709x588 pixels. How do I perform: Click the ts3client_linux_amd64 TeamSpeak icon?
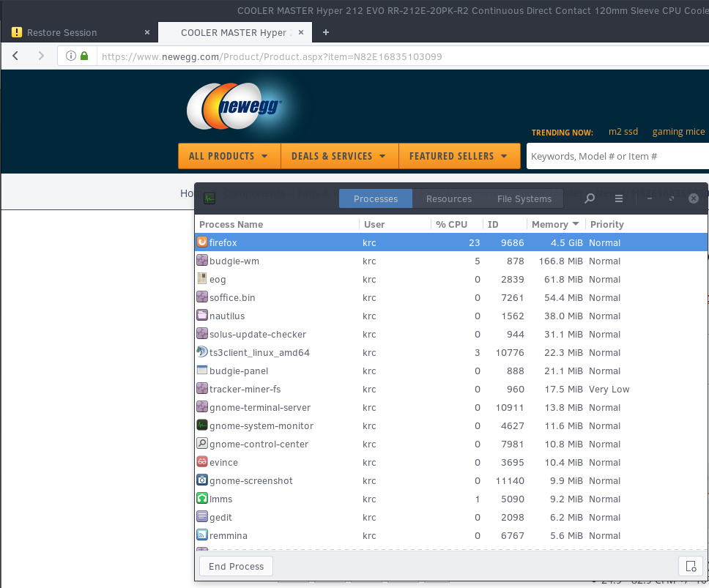point(202,352)
